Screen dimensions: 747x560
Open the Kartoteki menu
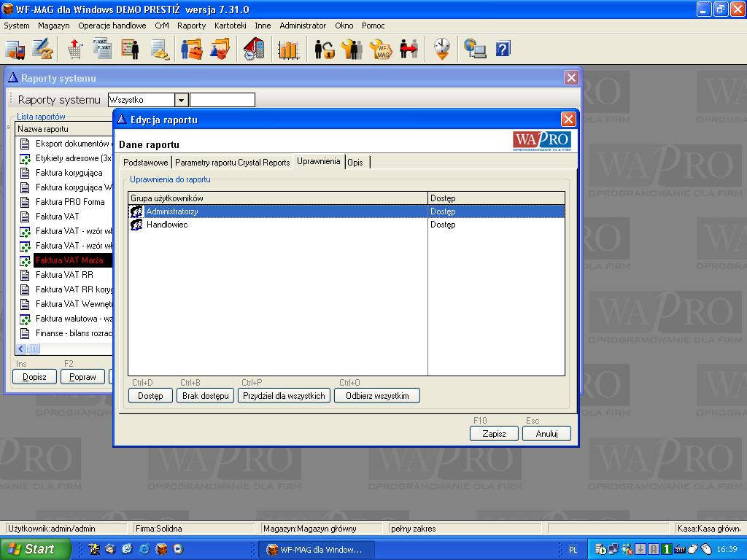[230, 26]
